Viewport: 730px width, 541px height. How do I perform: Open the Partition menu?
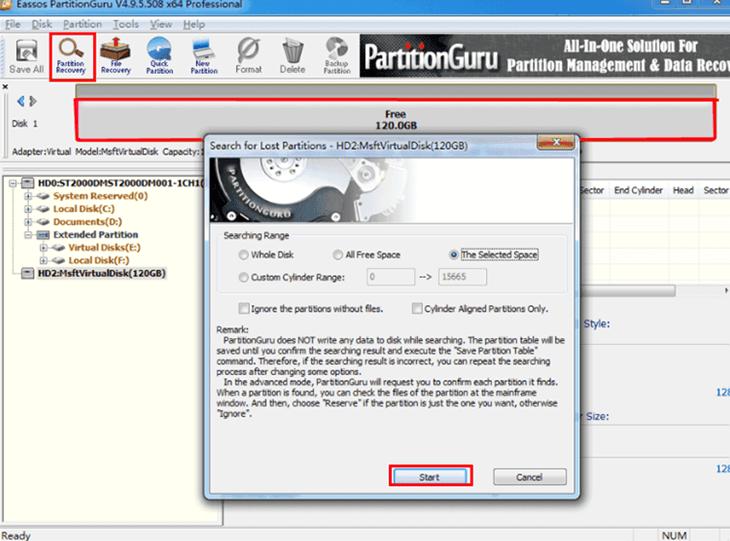tap(82, 24)
